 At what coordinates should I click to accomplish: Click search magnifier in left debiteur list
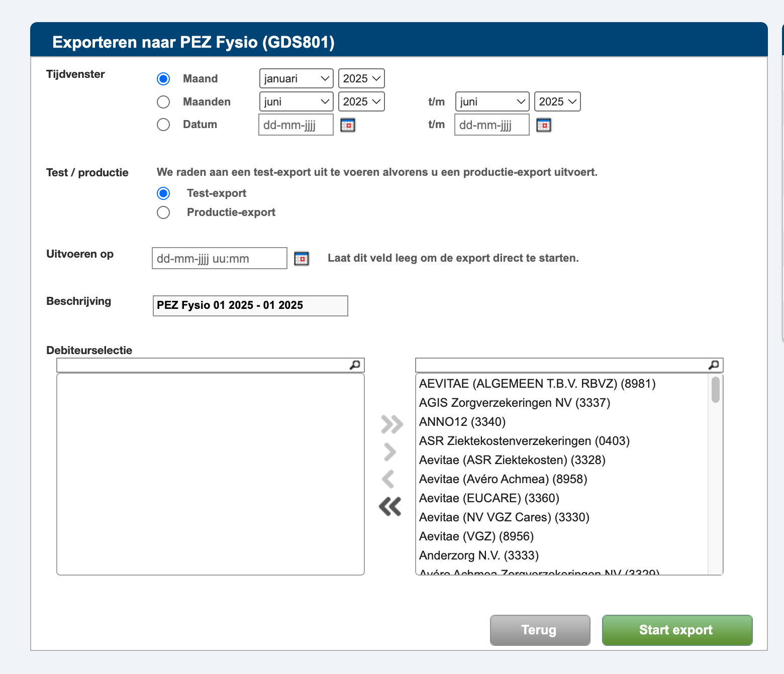[x=355, y=365]
